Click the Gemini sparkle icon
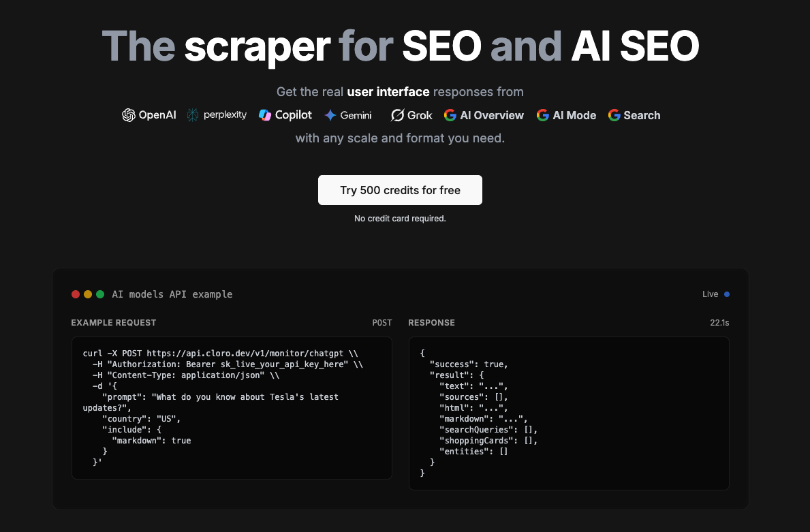The height and width of the screenshot is (532, 810). 330,115
